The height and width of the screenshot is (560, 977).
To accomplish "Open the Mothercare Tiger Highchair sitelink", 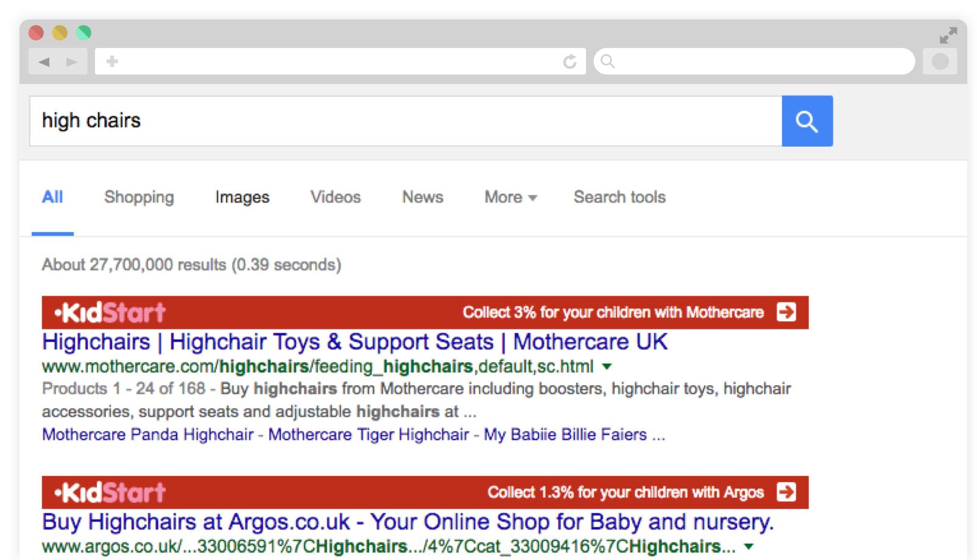I will tap(369, 435).
